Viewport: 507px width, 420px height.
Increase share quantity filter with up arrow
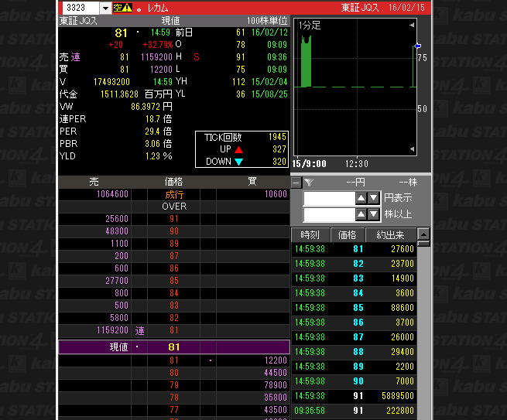click(x=361, y=214)
